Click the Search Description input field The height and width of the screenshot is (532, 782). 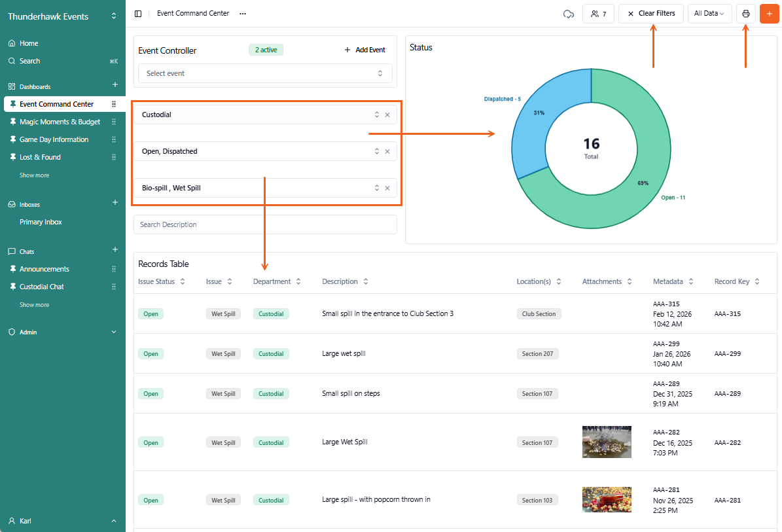pyautogui.click(x=265, y=224)
